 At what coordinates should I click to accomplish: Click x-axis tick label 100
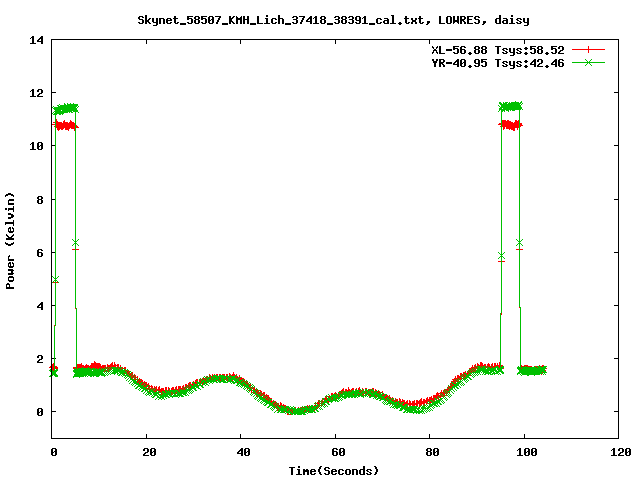(527, 452)
